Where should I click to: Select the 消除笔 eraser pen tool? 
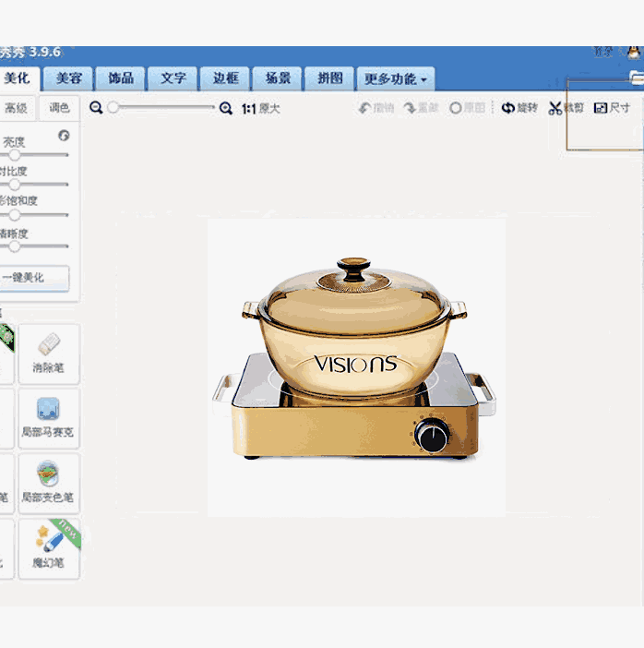coord(48,352)
